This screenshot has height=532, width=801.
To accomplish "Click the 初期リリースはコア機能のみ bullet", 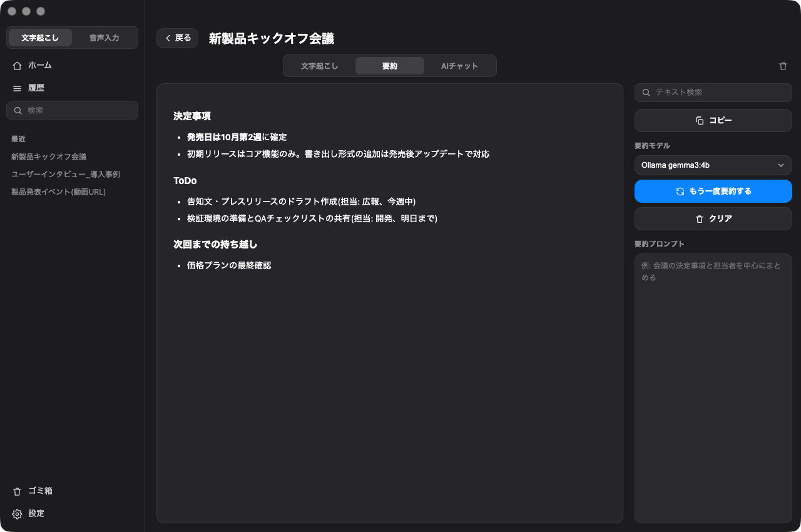I will pos(338,154).
